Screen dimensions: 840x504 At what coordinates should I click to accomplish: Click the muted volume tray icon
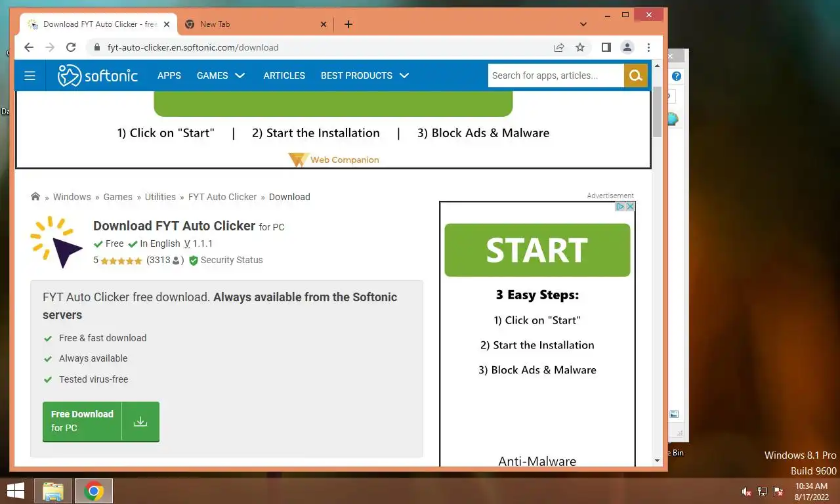[x=746, y=492]
